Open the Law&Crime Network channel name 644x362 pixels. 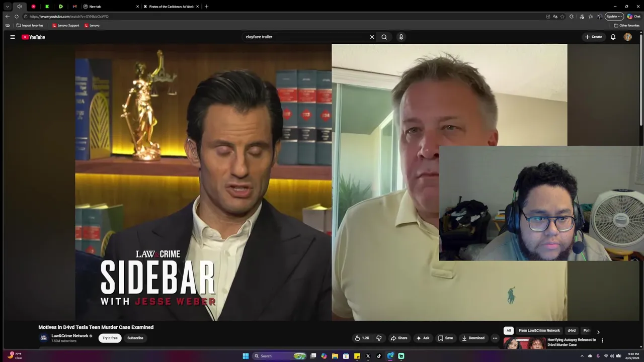click(69, 335)
